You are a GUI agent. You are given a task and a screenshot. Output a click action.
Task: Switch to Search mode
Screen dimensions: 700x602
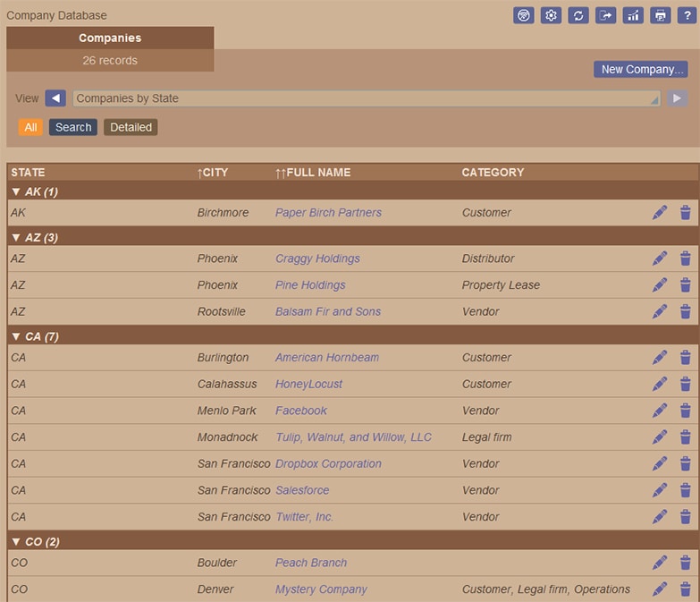pyautogui.click(x=73, y=127)
